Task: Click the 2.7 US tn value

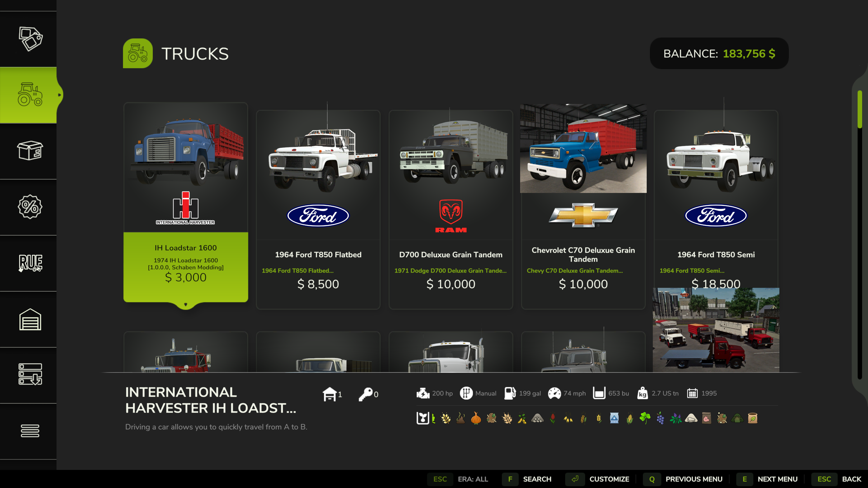Action: point(665,393)
